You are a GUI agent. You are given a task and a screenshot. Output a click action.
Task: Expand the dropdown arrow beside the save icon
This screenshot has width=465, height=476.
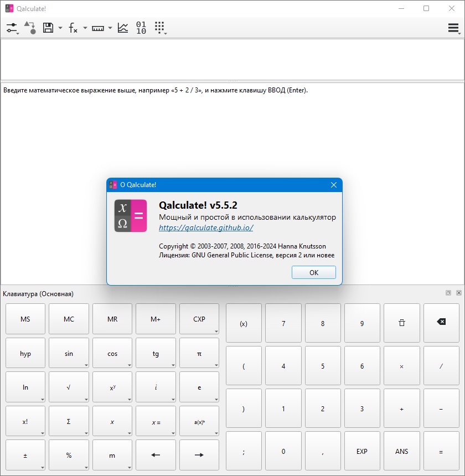(60, 28)
